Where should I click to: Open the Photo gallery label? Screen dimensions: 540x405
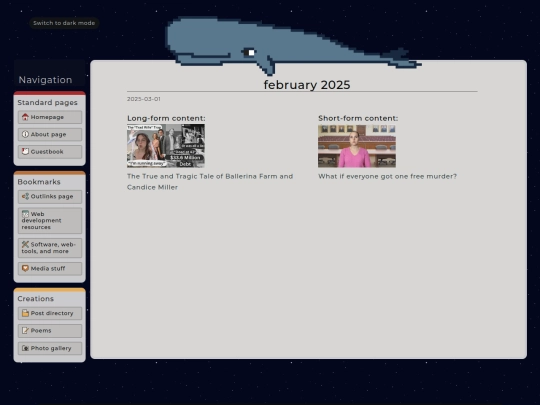click(x=51, y=348)
